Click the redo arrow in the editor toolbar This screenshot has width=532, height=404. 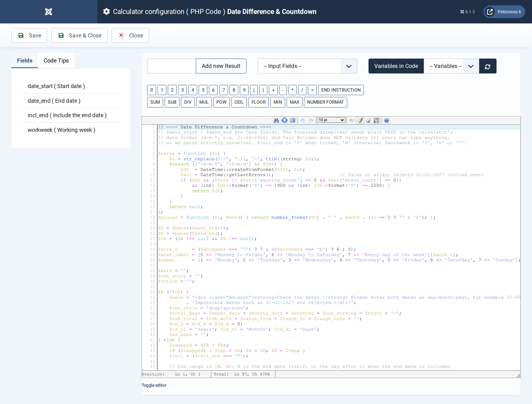pos(311,120)
